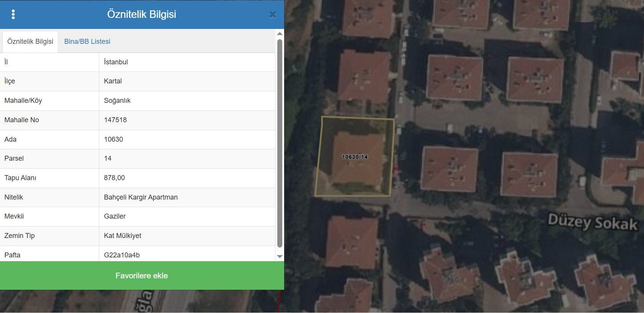Switch to Bina/BB Listesi tab
Image resolution: width=644 pixels, height=313 pixels.
(x=87, y=42)
